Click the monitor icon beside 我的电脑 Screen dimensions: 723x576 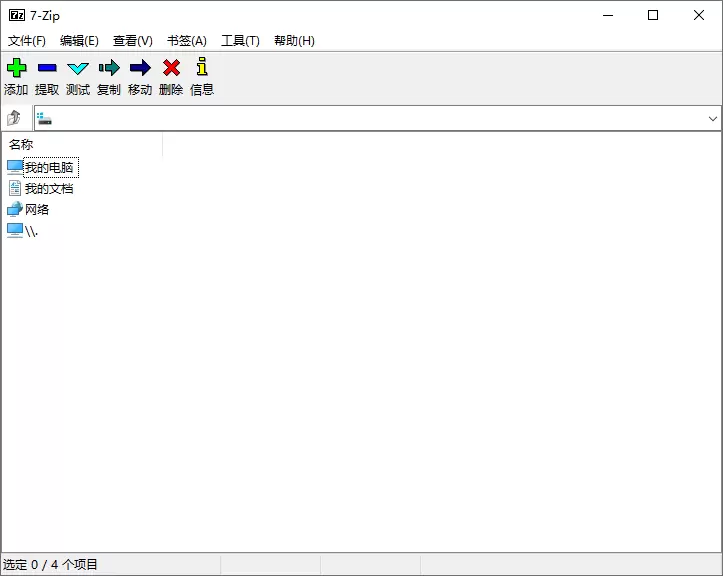pos(15,167)
